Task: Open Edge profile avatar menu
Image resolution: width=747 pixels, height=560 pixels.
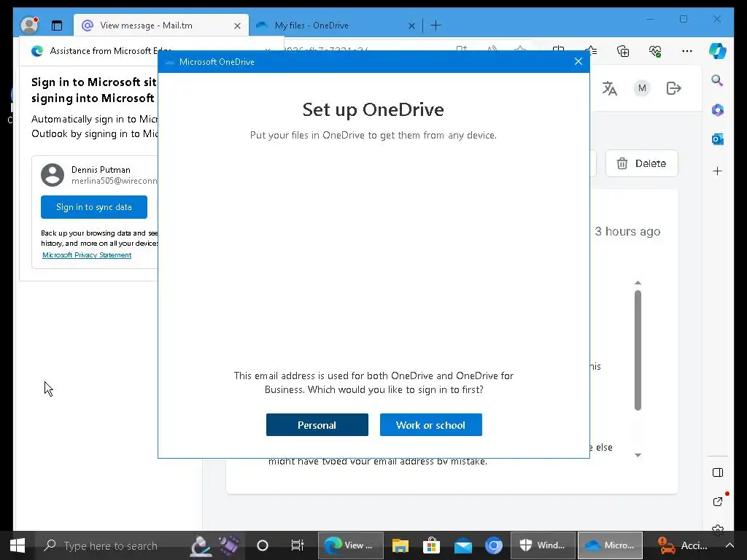Action: [x=29, y=26]
